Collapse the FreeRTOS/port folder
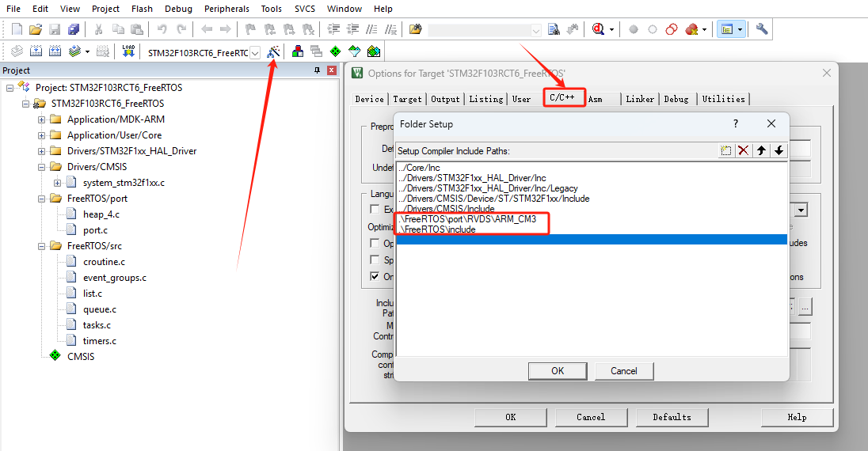Image resolution: width=868 pixels, height=451 pixels. click(x=41, y=199)
